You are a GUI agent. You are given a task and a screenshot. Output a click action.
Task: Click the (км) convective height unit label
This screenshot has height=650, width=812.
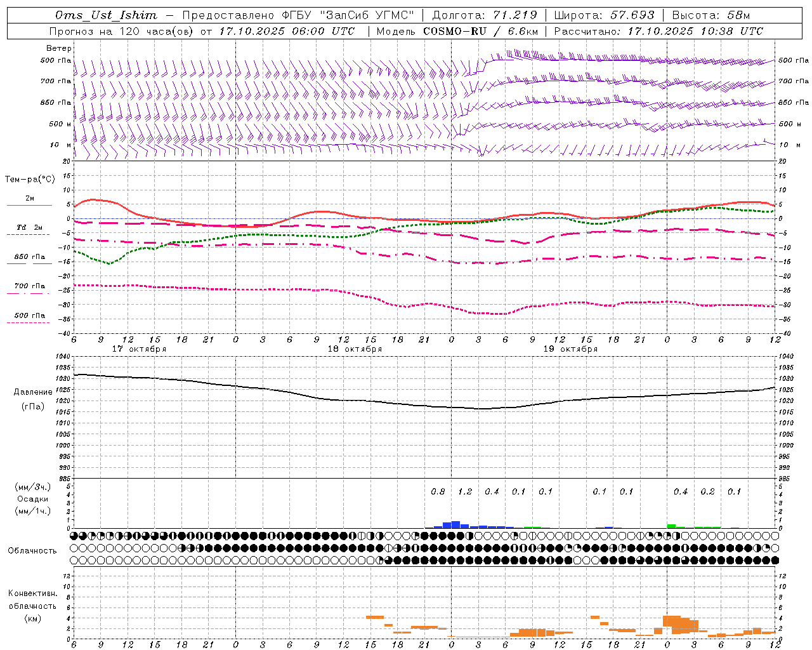tap(32, 618)
